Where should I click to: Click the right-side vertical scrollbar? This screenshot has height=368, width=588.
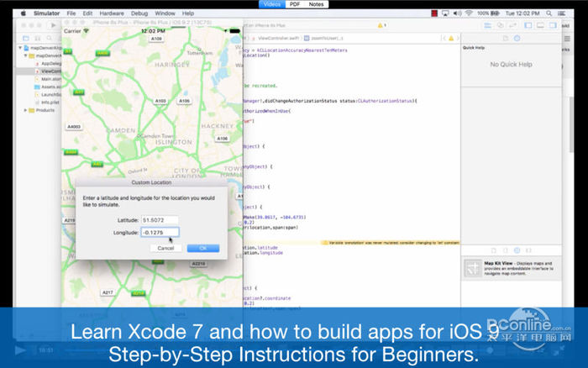[x=571, y=125]
